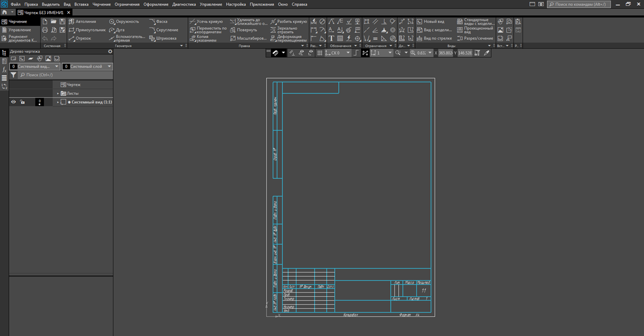Toggle the snaps button next to the step icon
This screenshot has height=336, width=644.
point(364,53)
